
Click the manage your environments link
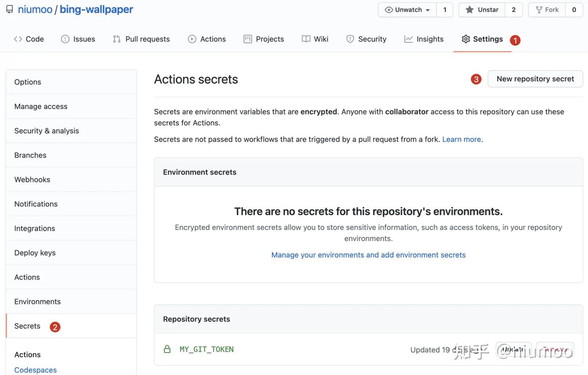[x=368, y=255]
